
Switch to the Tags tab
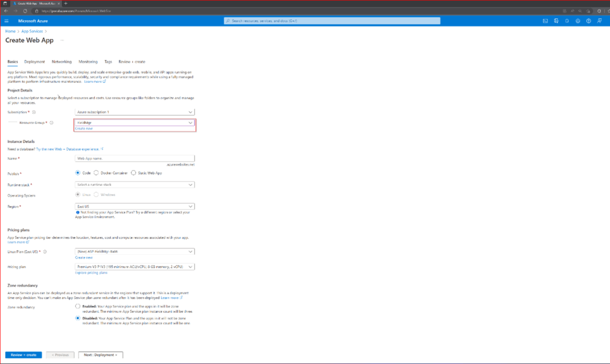click(x=108, y=62)
